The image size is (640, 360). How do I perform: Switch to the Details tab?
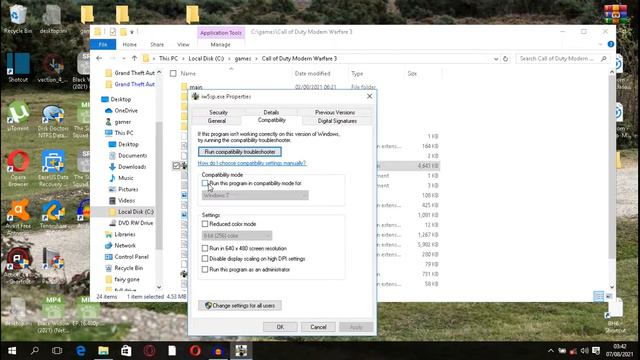(x=271, y=112)
